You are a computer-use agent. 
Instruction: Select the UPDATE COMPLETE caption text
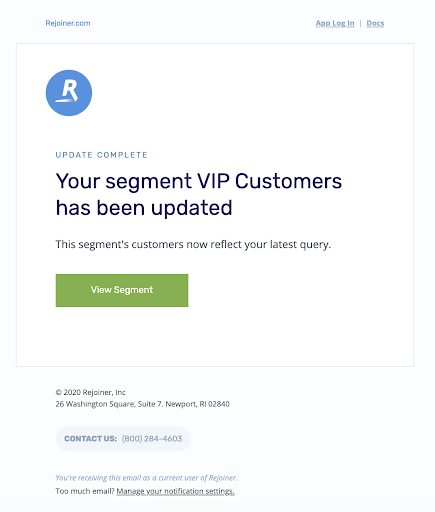pyautogui.click(x=101, y=155)
